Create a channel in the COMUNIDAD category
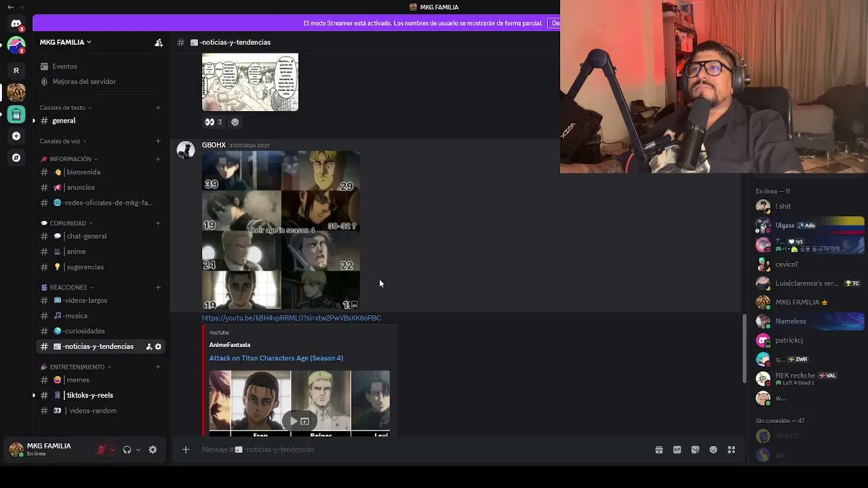Image resolution: width=868 pixels, height=488 pixels. (x=158, y=223)
